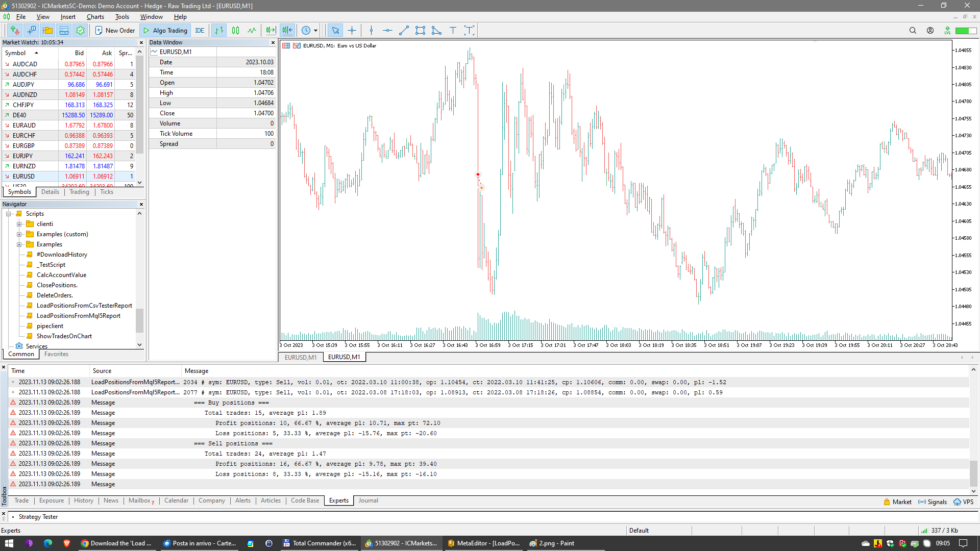Click the New Order button
This screenshot has width=980, height=551.
tap(115, 31)
